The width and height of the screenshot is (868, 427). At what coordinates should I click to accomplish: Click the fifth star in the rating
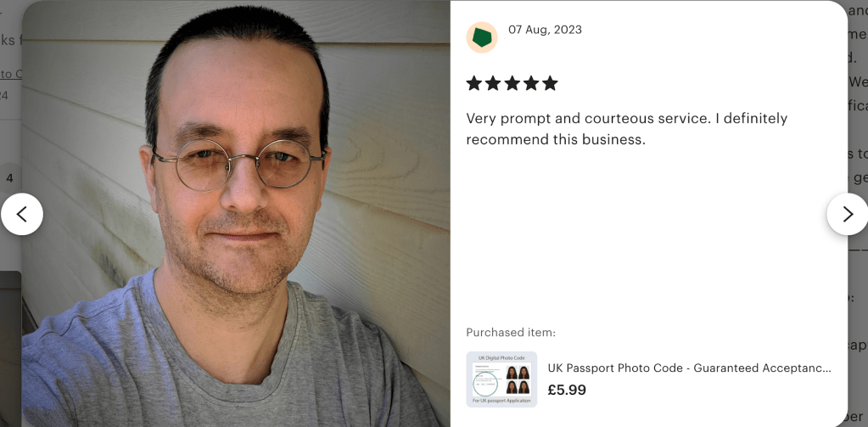click(x=550, y=84)
